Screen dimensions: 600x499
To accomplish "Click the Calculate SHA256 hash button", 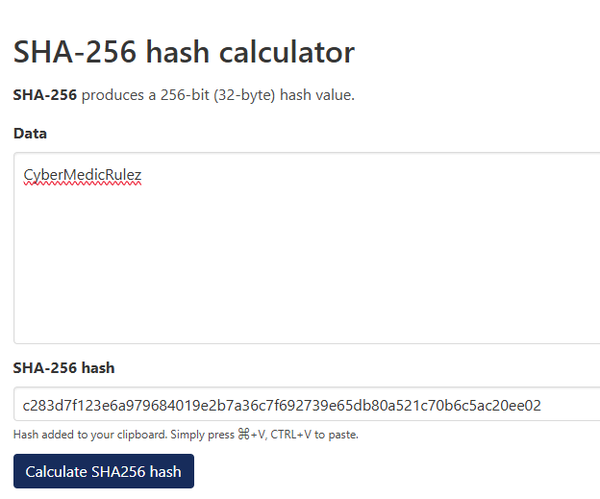I will (103, 472).
